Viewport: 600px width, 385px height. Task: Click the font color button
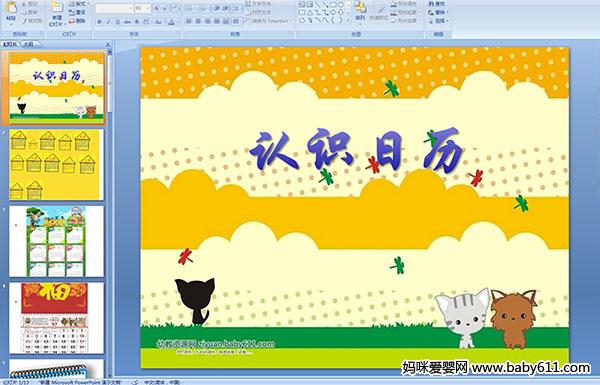(171, 22)
